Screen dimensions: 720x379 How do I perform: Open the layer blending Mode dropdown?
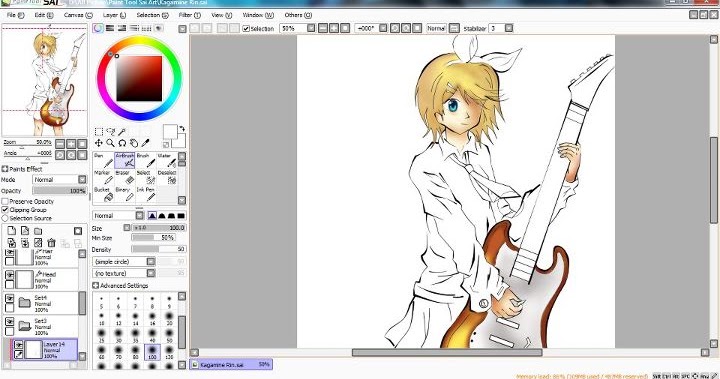(59, 180)
